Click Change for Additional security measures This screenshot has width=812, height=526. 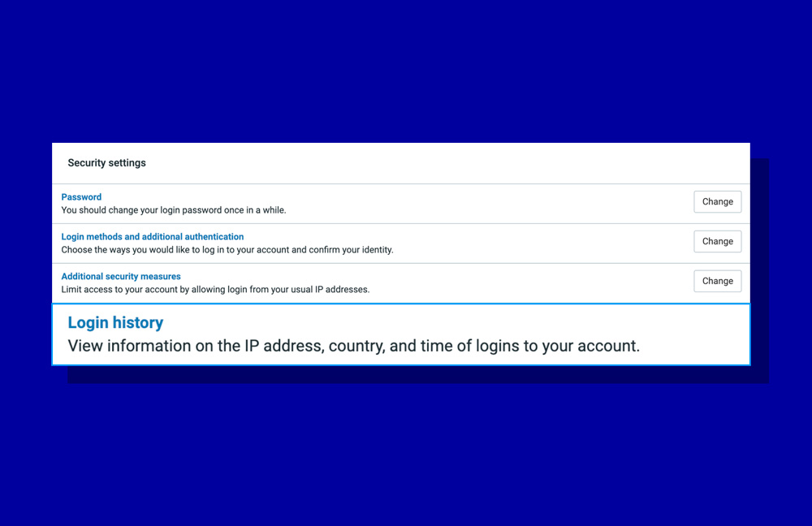click(x=717, y=281)
